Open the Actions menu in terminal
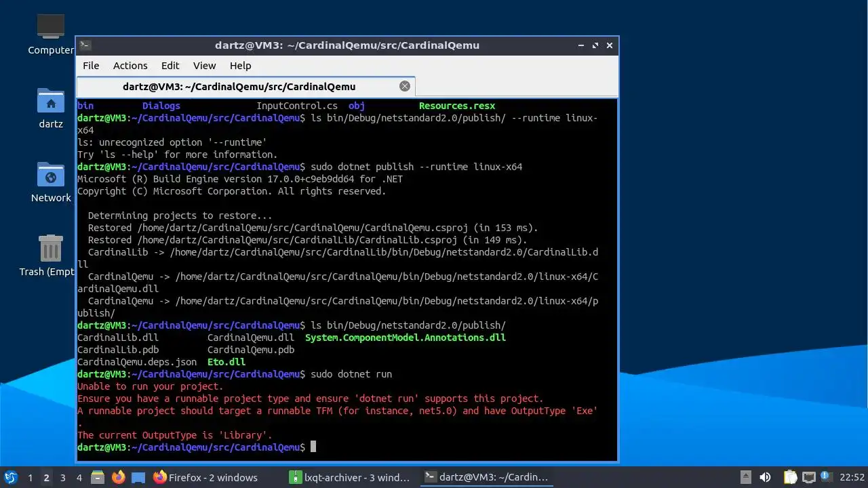Screen dimensions: 868x488 click(x=130, y=66)
